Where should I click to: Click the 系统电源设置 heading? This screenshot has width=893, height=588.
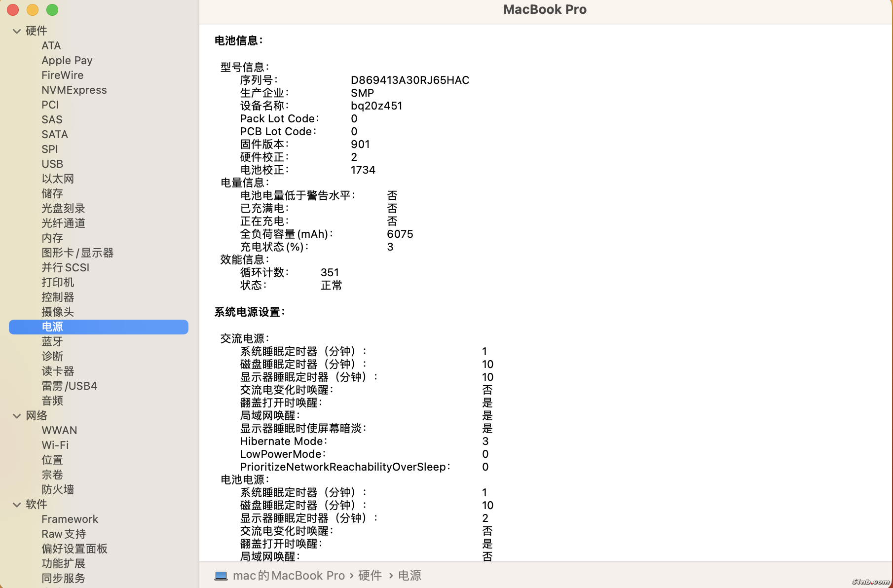click(x=250, y=312)
